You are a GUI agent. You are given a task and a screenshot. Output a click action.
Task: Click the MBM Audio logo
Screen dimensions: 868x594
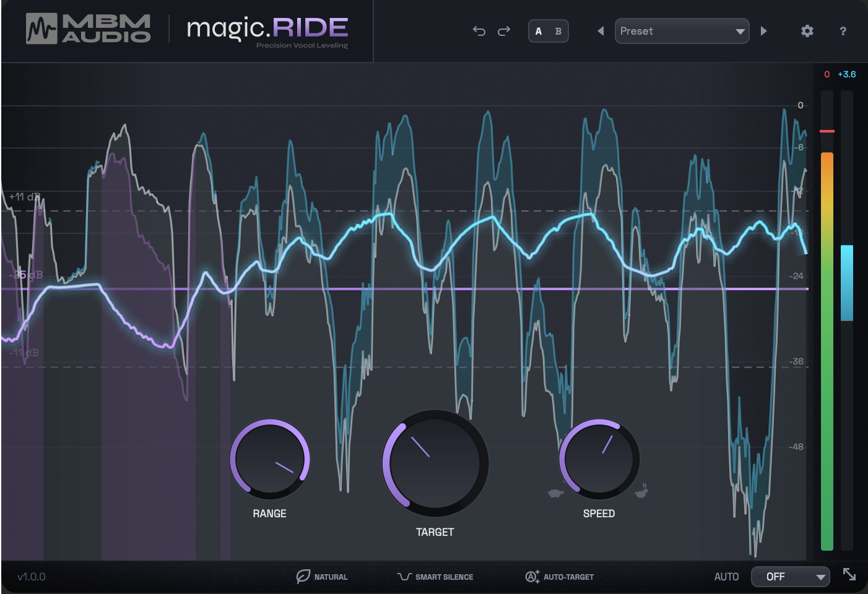[88, 28]
